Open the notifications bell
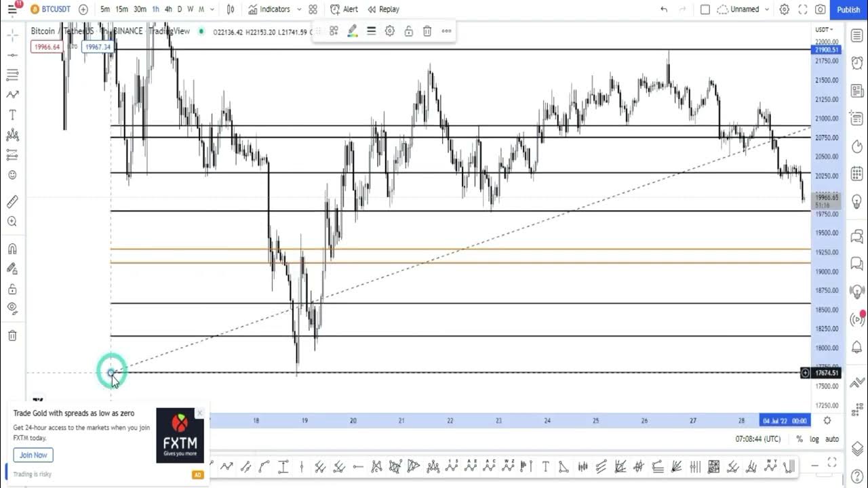The width and height of the screenshot is (868, 488). 856,347
